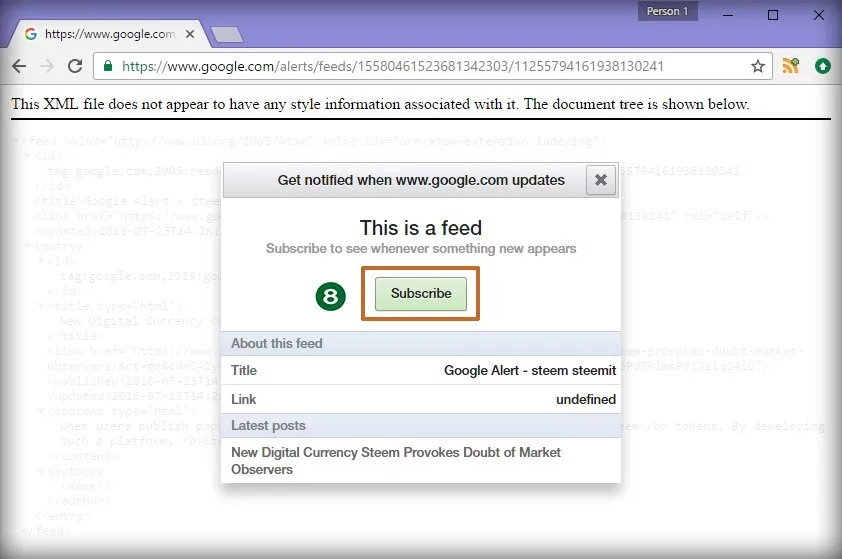Viewport: 842px width, 559px height.
Task: Click the 'Google Alert - steem steemit' title value
Action: tap(530, 371)
